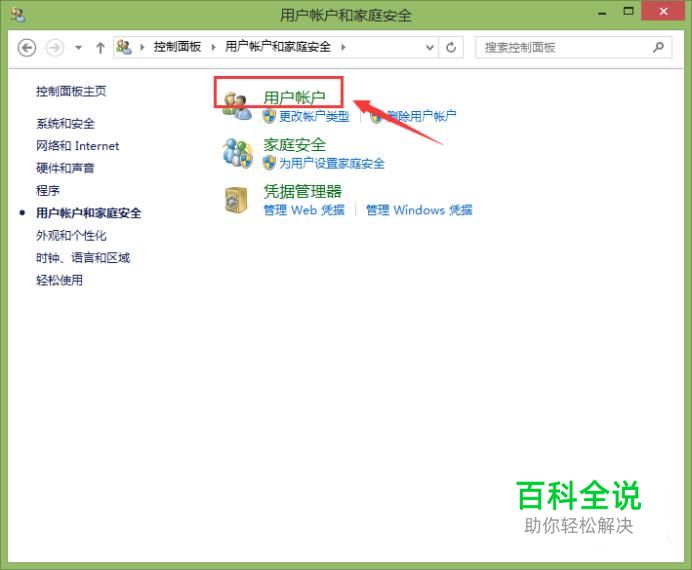Close the 用户帐户和家庭安全 window
Viewport: 692px width, 570px height.
click(x=663, y=11)
